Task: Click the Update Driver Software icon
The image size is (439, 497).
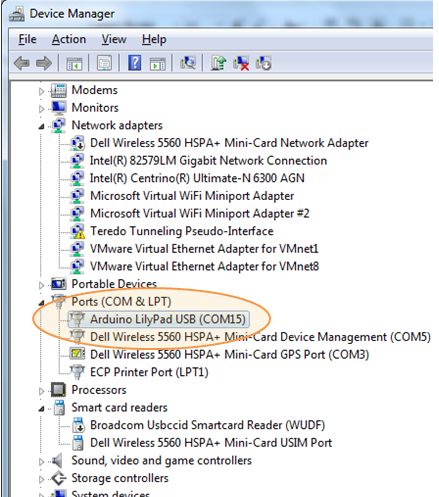Action: click(x=218, y=63)
